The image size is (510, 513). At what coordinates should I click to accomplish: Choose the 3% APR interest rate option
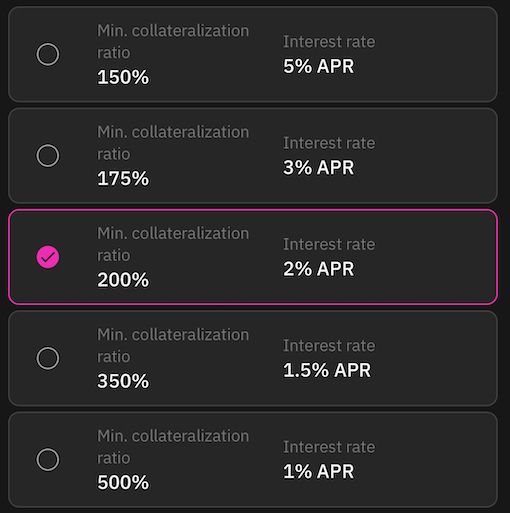click(x=318, y=167)
